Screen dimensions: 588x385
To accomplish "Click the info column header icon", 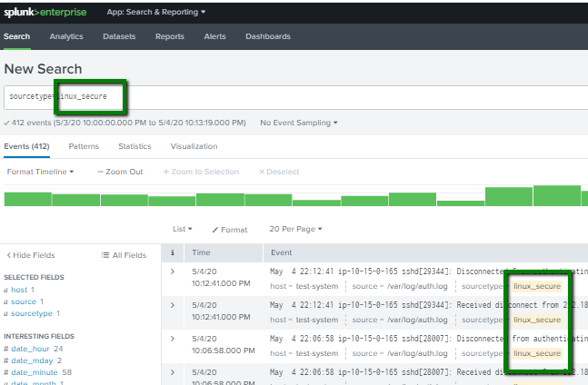I will tap(173, 252).
